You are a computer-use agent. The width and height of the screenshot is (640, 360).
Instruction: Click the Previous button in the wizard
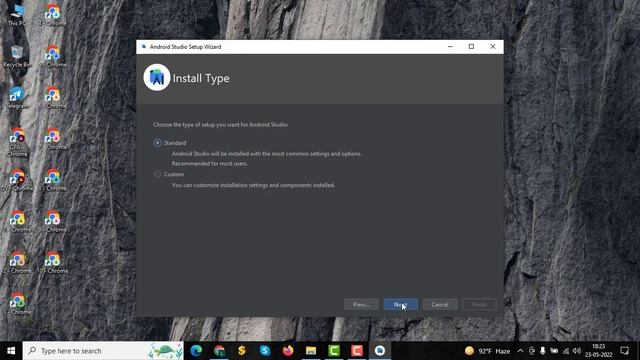tap(361, 304)
